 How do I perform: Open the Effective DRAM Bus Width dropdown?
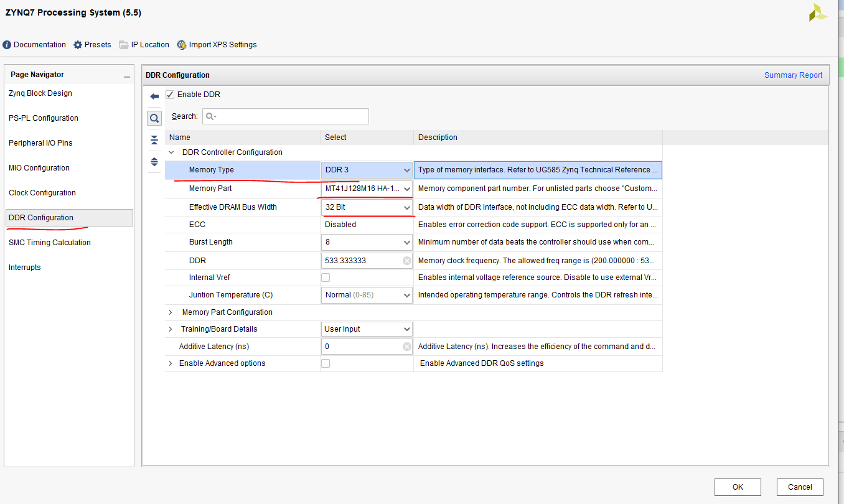pyautogui.click(x=367, y=207)
